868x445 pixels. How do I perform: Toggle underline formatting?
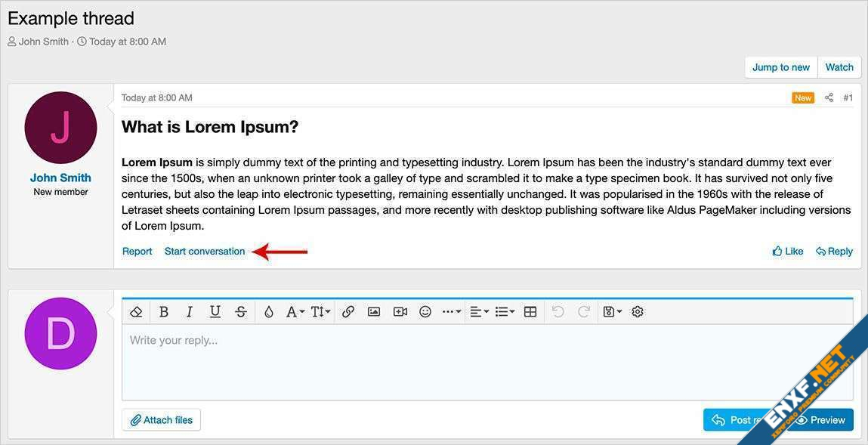pyautogui.click(x=215, y=311)
